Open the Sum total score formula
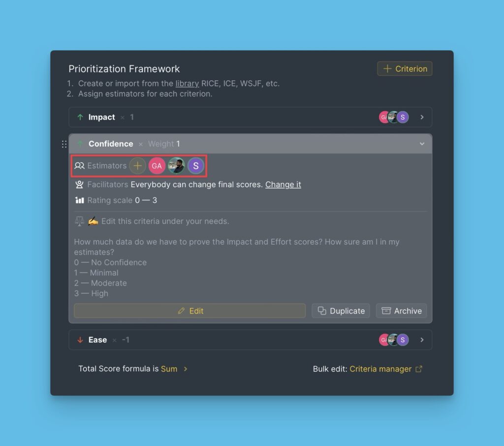The height and width of the screenshot is (446, 504). [169, 369]
